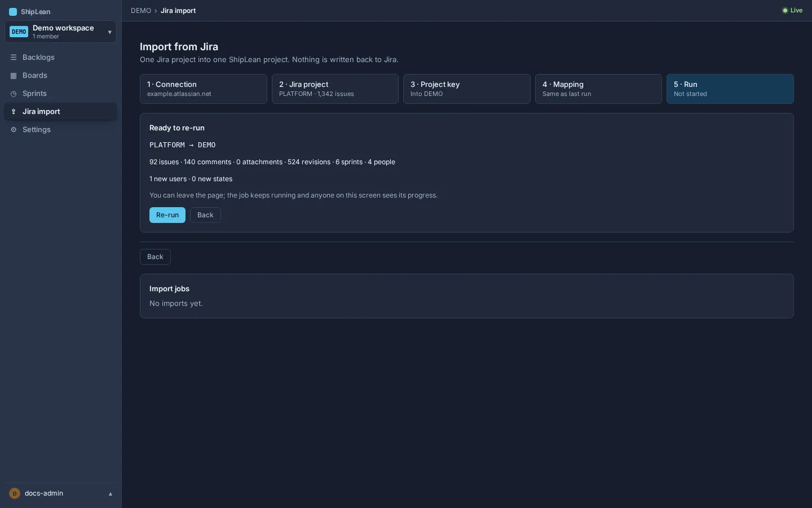The height and width of the screenshot is (508, 812).
Task: Click the 'You can leave the page' note
Action: 293,195
